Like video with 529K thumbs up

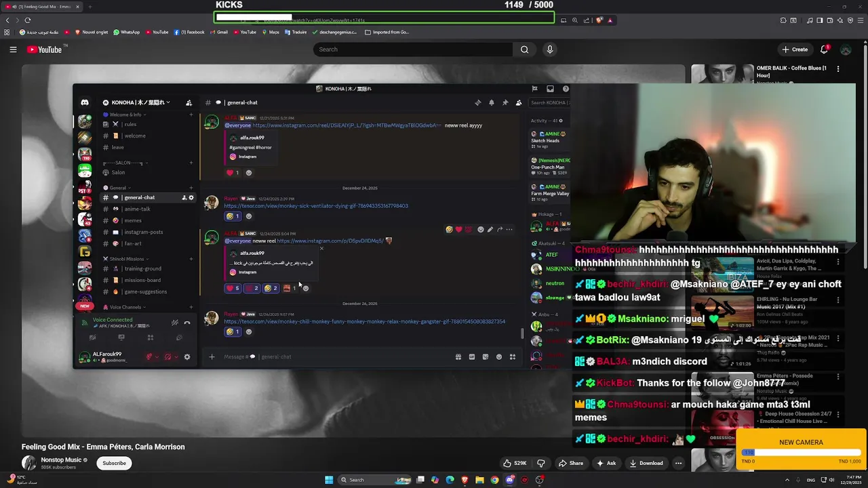click(515, 463)
